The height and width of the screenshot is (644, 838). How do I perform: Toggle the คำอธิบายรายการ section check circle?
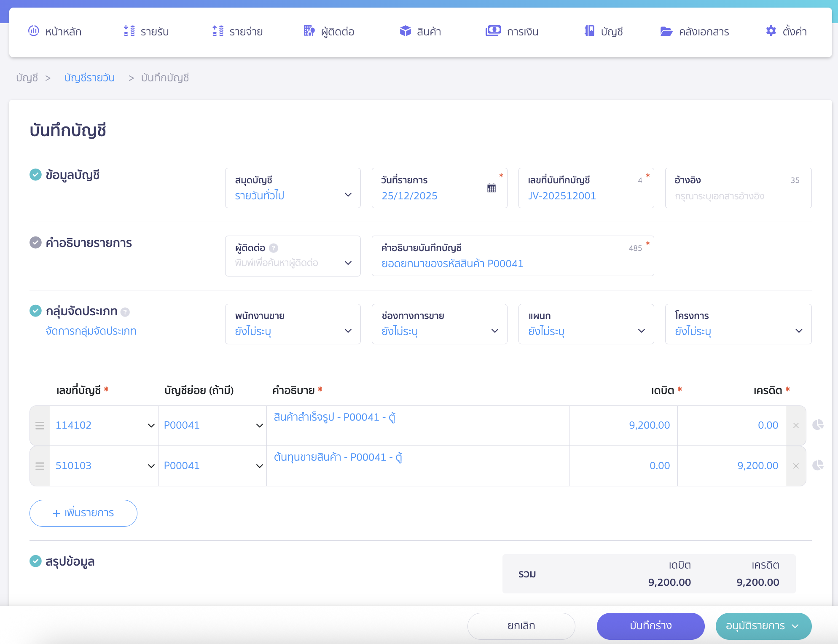click(x=35, y=242)
